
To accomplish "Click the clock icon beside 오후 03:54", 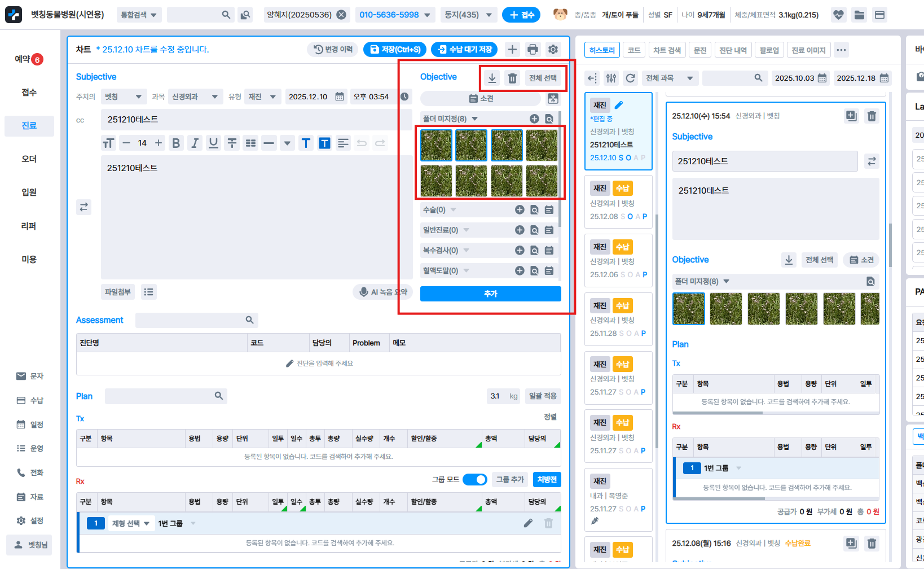I will [404, 97].
